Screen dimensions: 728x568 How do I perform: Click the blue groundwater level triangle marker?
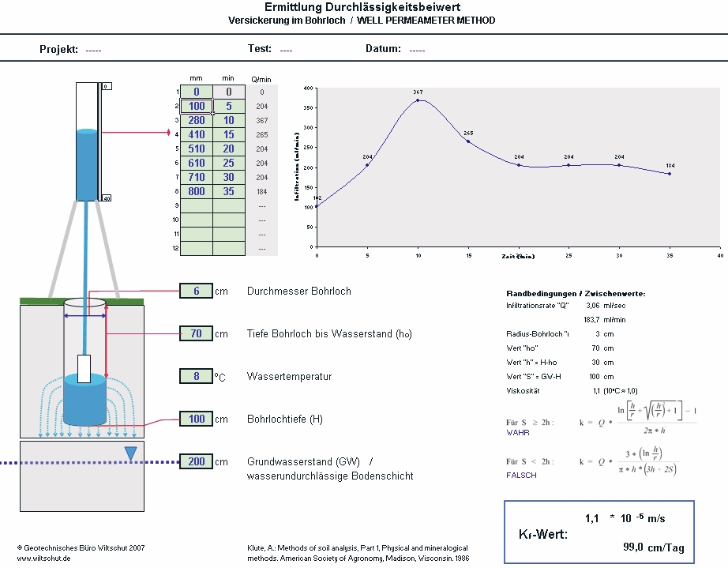131,453
